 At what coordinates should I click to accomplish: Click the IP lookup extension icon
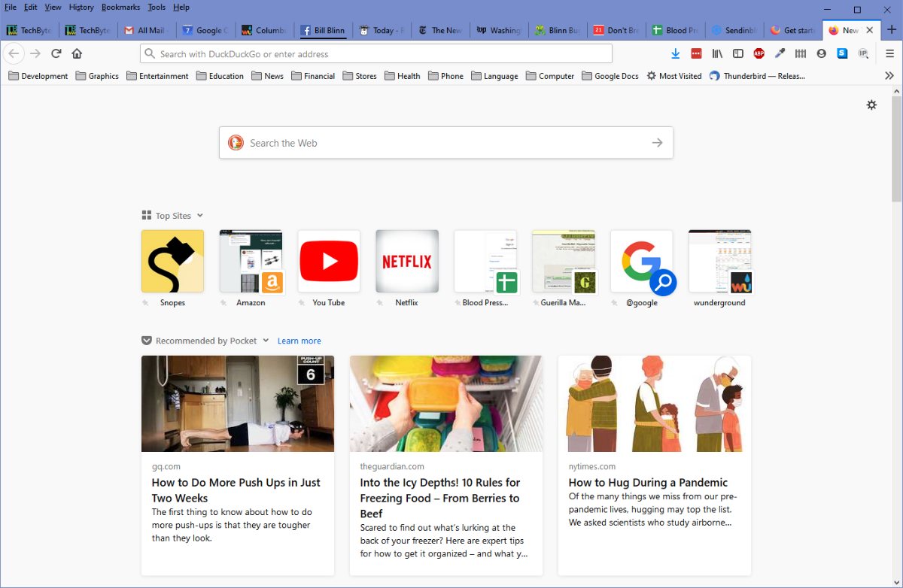coord(863,53)
